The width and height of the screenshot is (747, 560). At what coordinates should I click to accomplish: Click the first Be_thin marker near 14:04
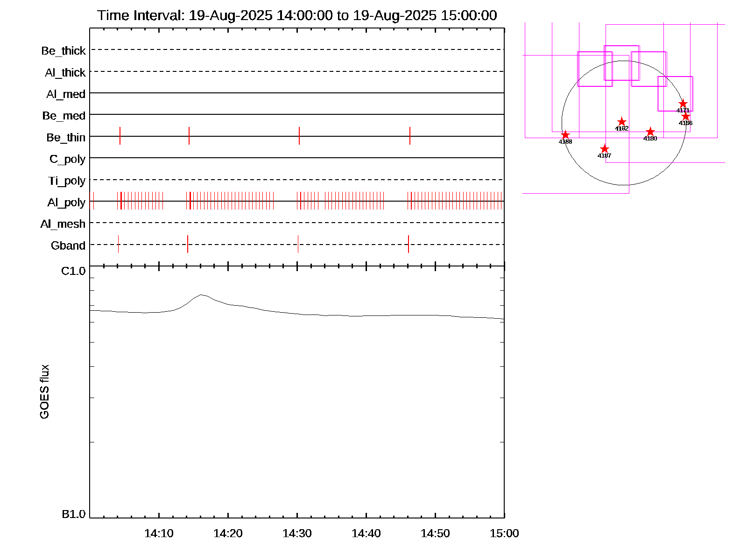pyautogui.click(x=120, y=136)
